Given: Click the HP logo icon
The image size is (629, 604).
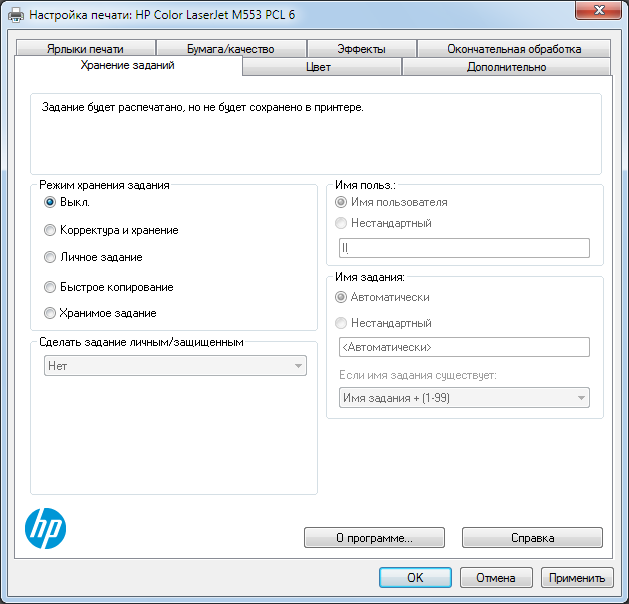Looking at the screenshot, I should click(44, 526).
